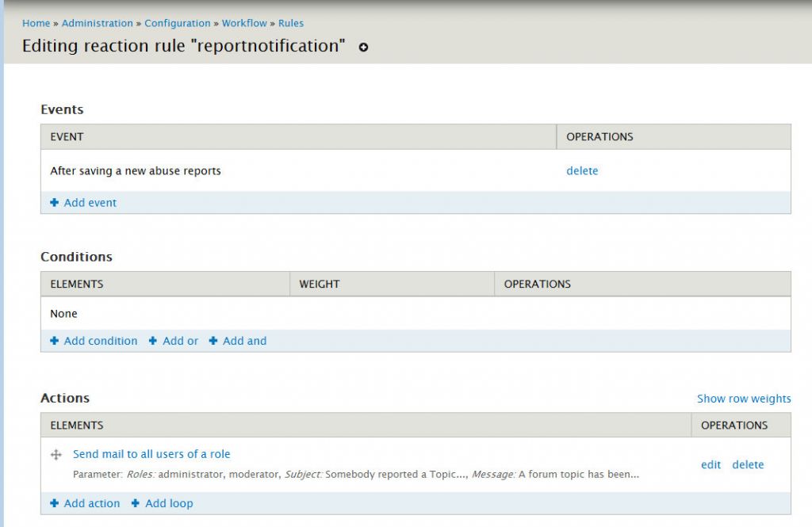
Task: Click the plus icon next to Add event
Action: [x=54, y=203]
